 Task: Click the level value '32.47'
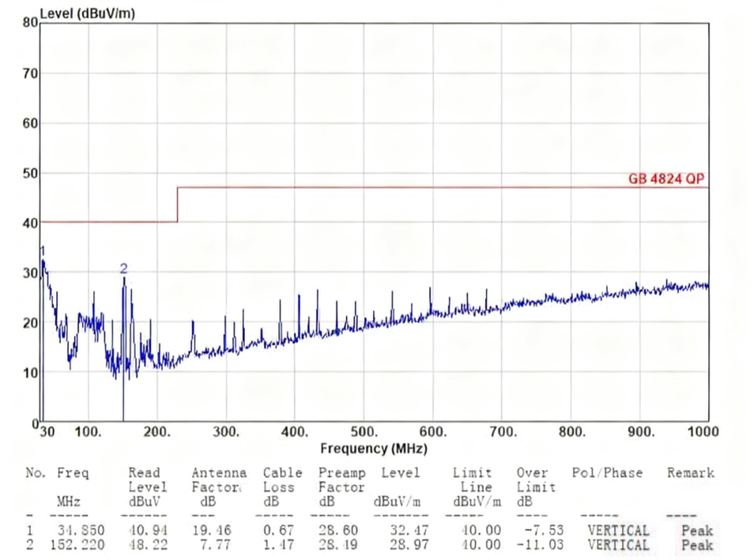coord(409,530)
